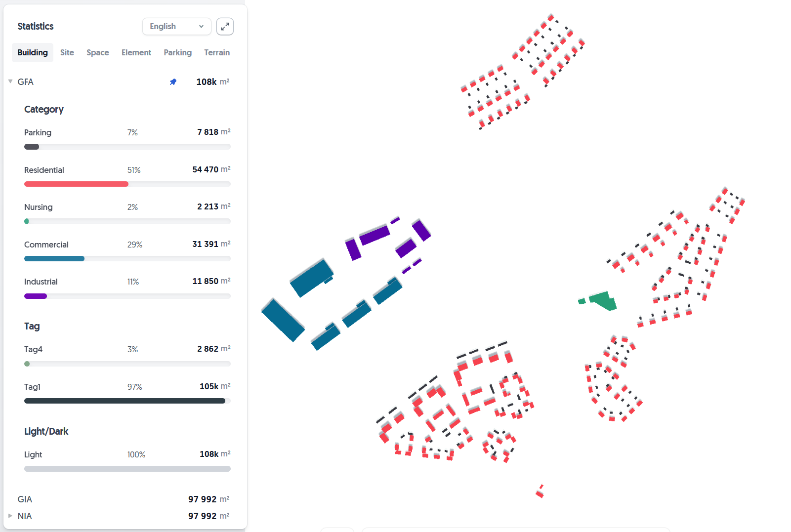
Task: Click the GFA label text
Action: point(26,82)
